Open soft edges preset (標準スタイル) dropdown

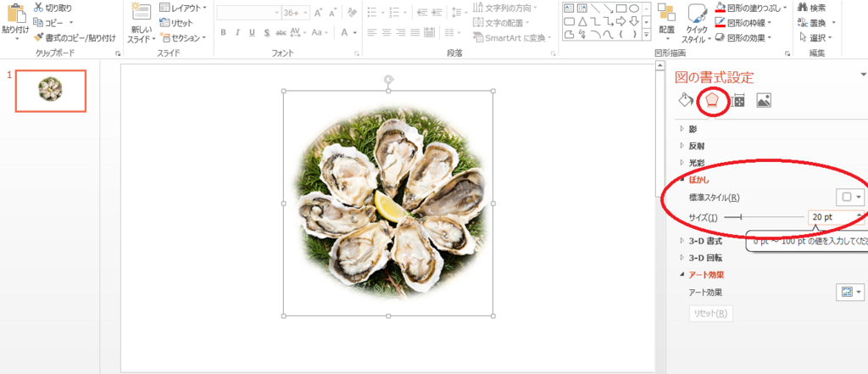click(849, 197)
